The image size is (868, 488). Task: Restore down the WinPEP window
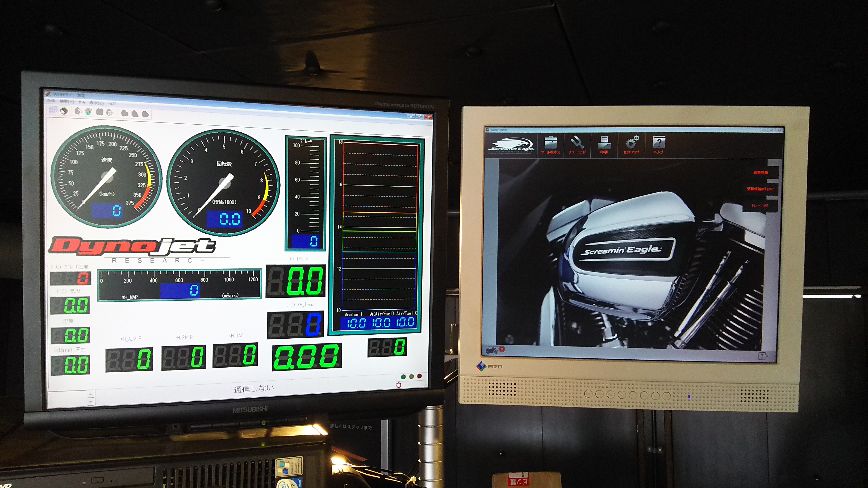point(420,116)
